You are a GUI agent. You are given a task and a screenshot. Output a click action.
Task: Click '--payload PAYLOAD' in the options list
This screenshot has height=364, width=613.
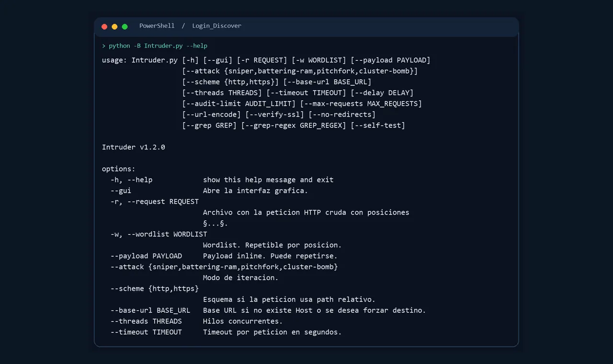click(146, 256)
